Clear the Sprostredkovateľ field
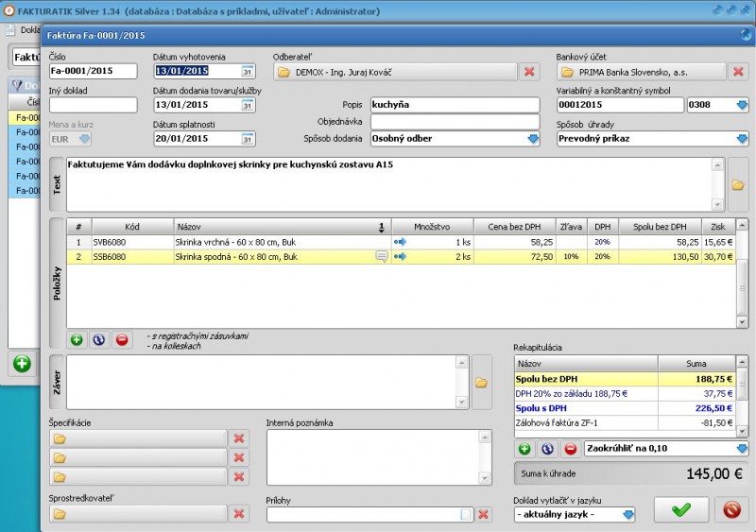The height and width of the screenshot is (532, 756). pos(239,514)
